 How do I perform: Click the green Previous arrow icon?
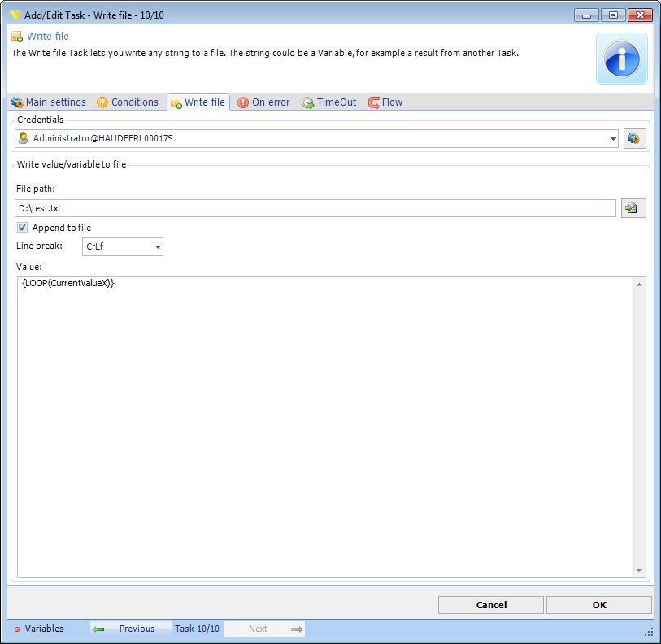pyautogui.click(x=99, y=629)
